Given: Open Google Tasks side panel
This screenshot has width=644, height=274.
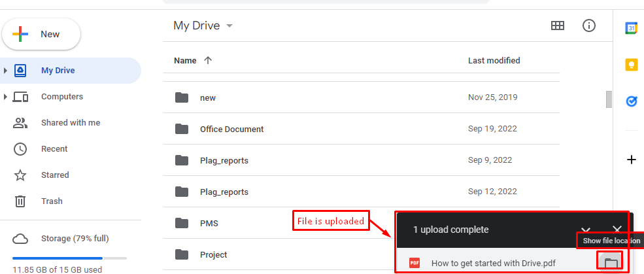Looking at the screenshot, I should [632, 101].
